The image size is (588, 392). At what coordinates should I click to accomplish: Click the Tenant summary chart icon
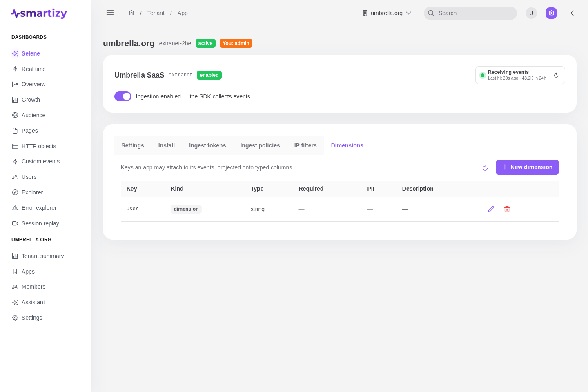[15, 256]
